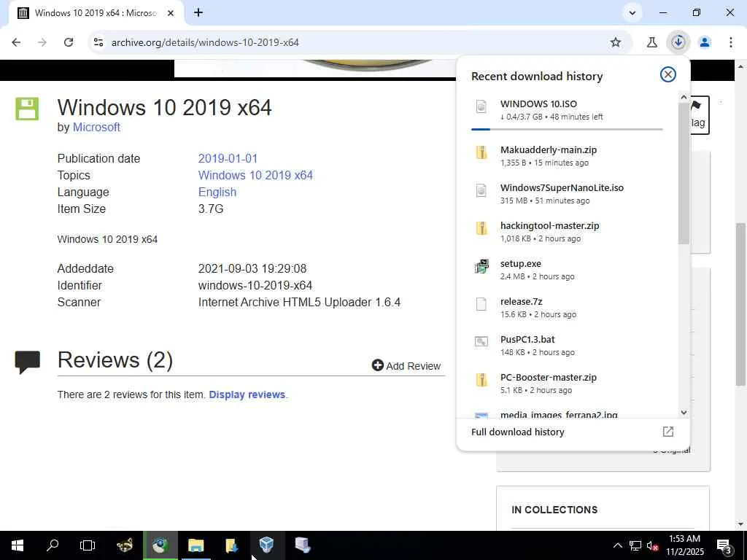747x560 pixels.
Task: Open Task View on the taskbar
Action: [88, 545]
